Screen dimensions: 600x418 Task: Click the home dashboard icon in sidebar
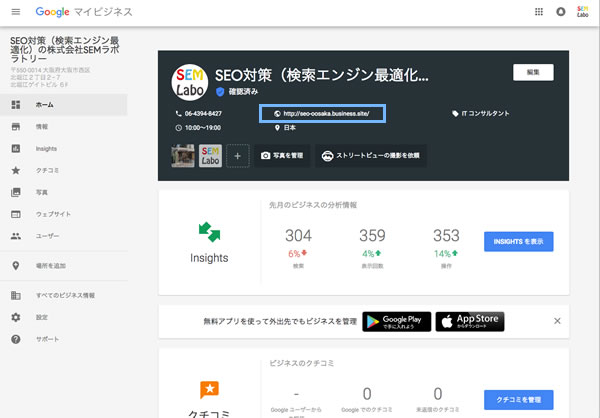coord(16,104)
